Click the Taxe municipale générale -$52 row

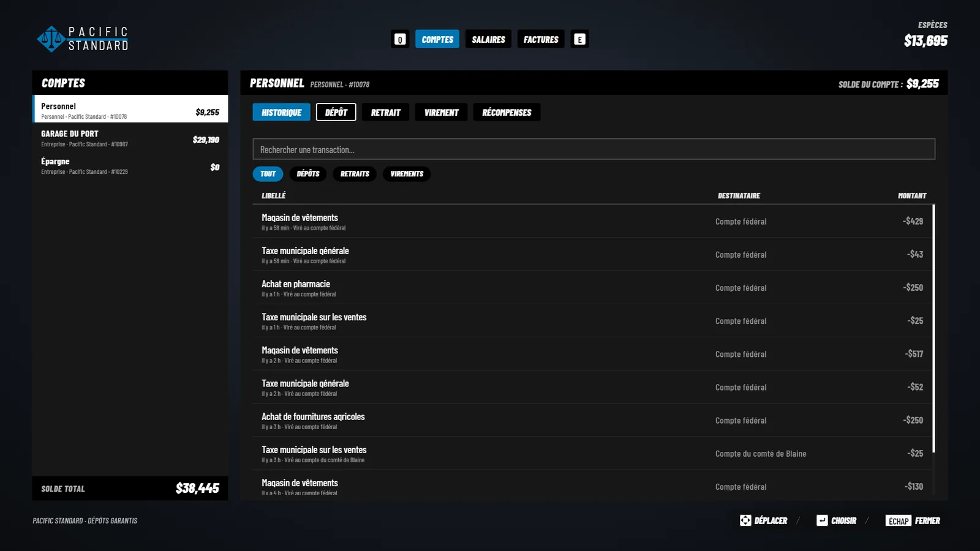592,387
